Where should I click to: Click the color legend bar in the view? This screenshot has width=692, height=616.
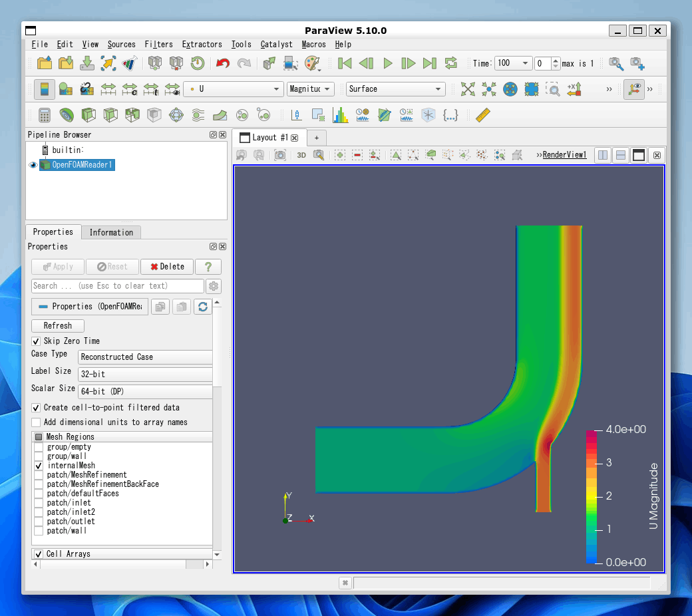(x=592, y=496)
